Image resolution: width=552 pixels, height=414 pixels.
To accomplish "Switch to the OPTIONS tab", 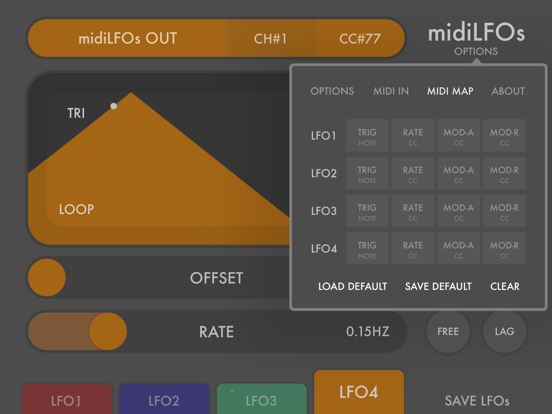I will [x=332, y=91].
